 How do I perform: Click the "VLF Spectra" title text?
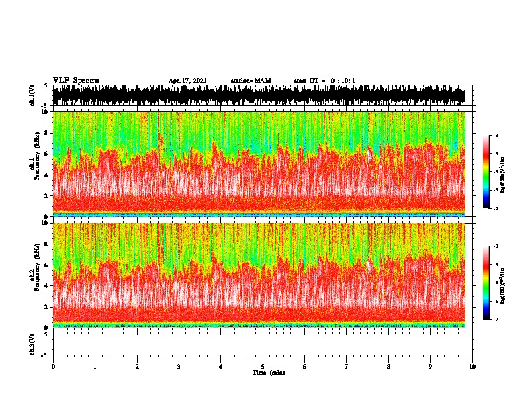[x=76, y=81]
